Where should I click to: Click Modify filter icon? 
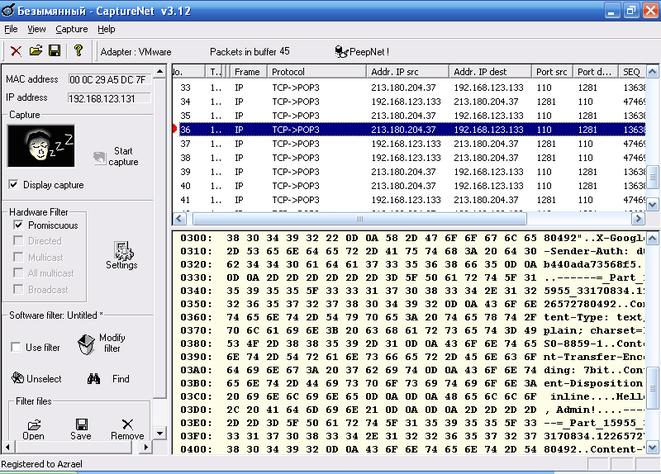pyautogui.click(x=104, y=343)
